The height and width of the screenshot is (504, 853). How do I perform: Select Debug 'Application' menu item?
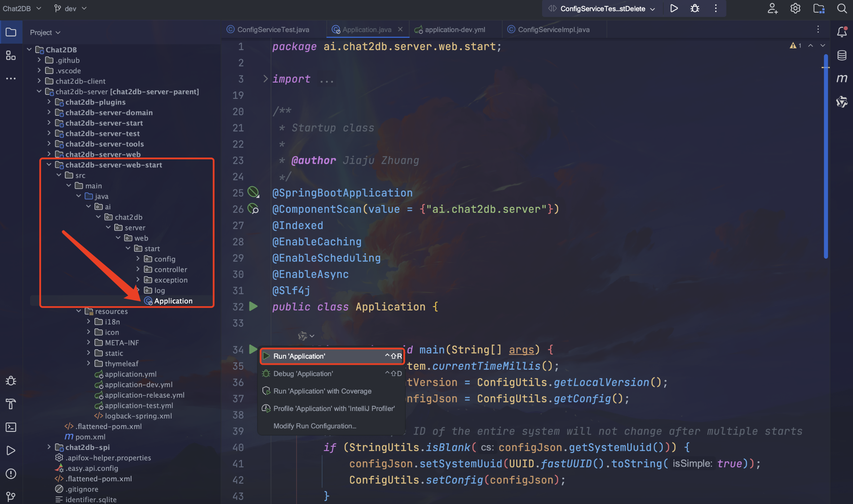[332, 373]
